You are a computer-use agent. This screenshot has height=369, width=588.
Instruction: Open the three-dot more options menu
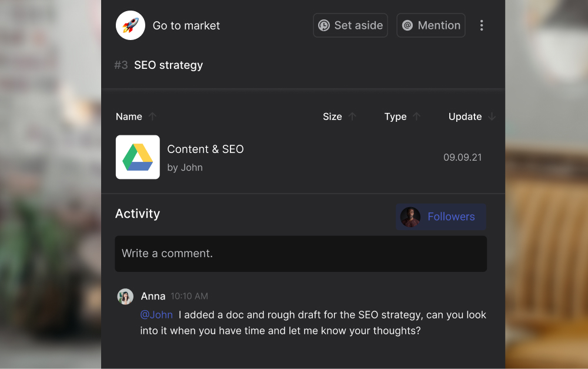pos(482,25)
